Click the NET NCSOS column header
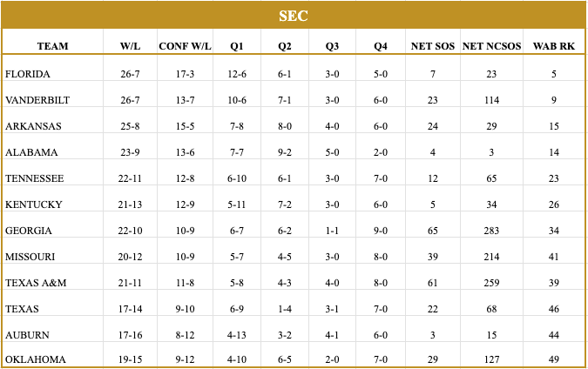The image size is (588, 369). pyautogui.click(x=492, y=45)
